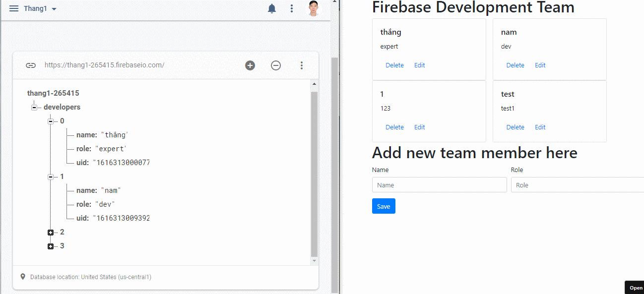Click the database tree's vertical scrollbar
Screen dimensions: 644x294
click(314, 174)
